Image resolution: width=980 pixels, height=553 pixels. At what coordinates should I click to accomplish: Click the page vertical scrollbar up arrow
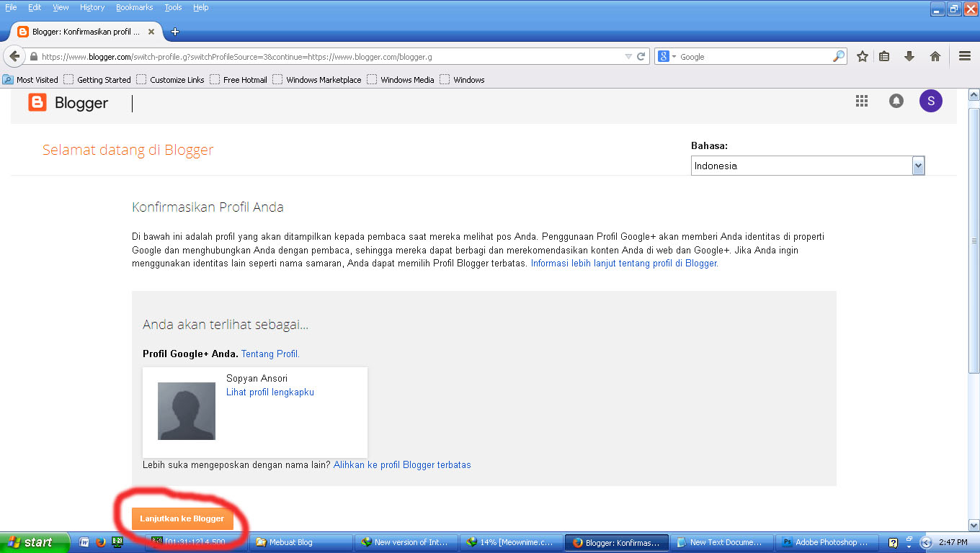point(974,95)
